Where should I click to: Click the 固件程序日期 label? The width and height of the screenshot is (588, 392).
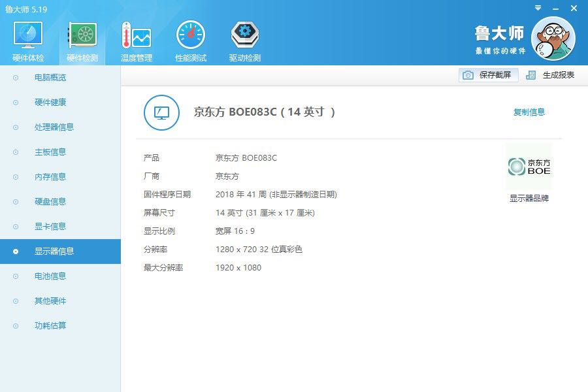(167, 194)
